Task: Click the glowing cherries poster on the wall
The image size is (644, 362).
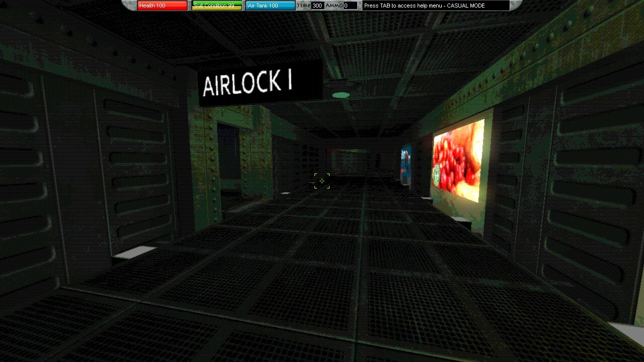Action: [x=459, y=160]
